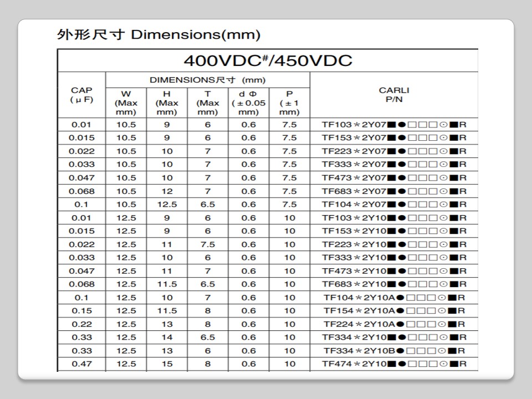Click height value 15 in the last row
Screen dimensions: 532x399
coord(167,364)
